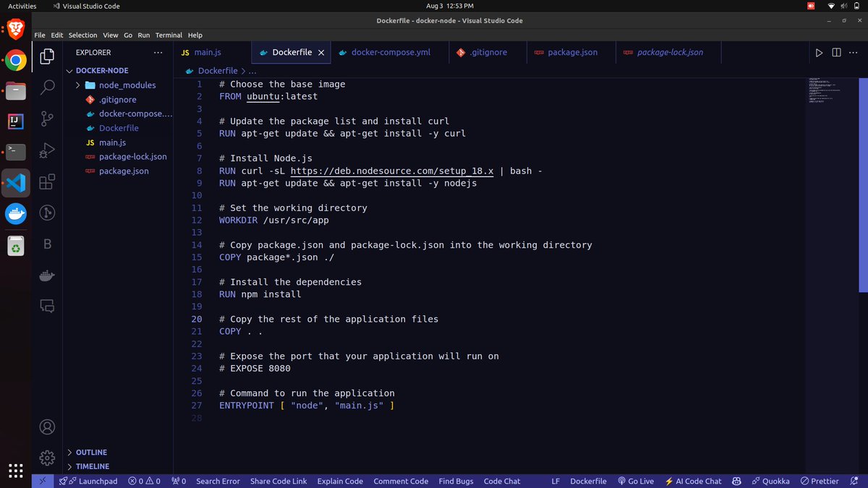Viewport: 868px width, 488px height.
Task: Open the Docker whale view in activity bar
Action: [47, 275]
